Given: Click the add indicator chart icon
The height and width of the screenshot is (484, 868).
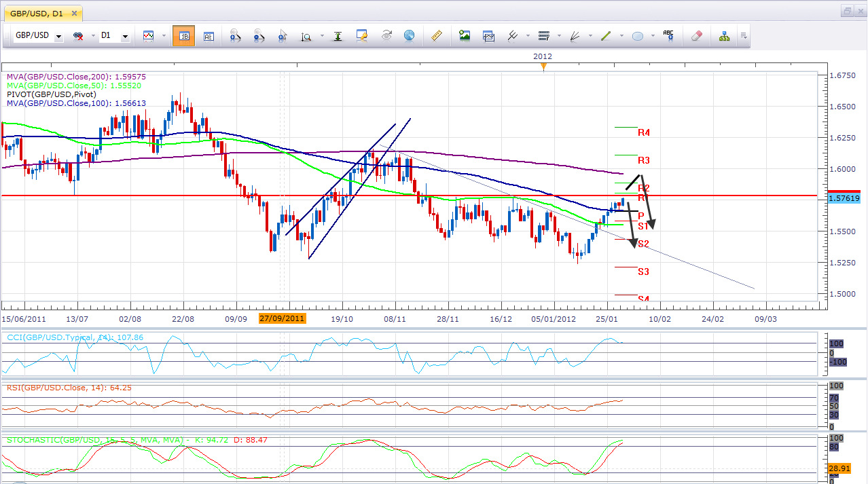Looking at the screenshot, I should (488, 36).
